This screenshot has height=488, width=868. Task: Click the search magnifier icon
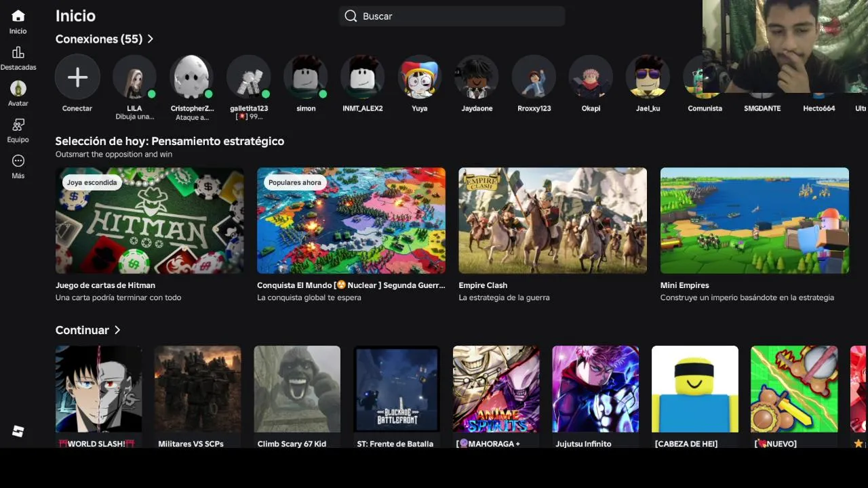[351, 16]
